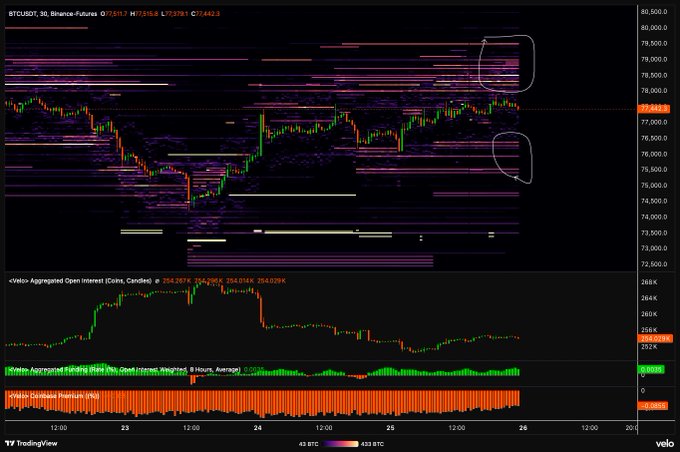Click the 264K open interest axis label
The image size is (680, 452).
coord(649,298)
